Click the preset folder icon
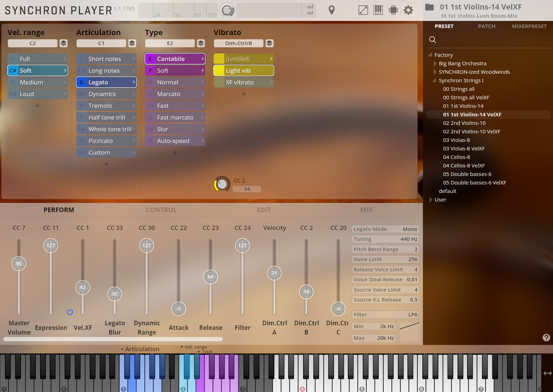Image resolution: width=553 pixels, height=392 pixels. tap(429, 7)
